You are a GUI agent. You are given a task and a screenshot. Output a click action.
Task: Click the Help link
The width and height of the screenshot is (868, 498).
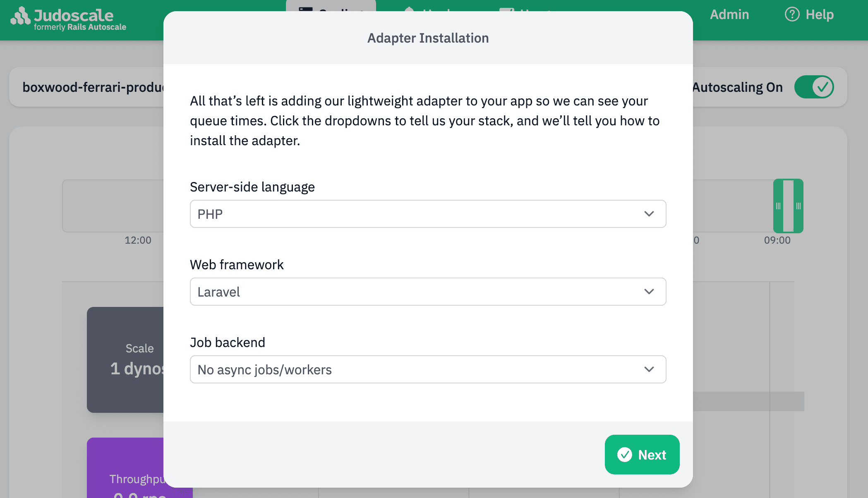821,14
